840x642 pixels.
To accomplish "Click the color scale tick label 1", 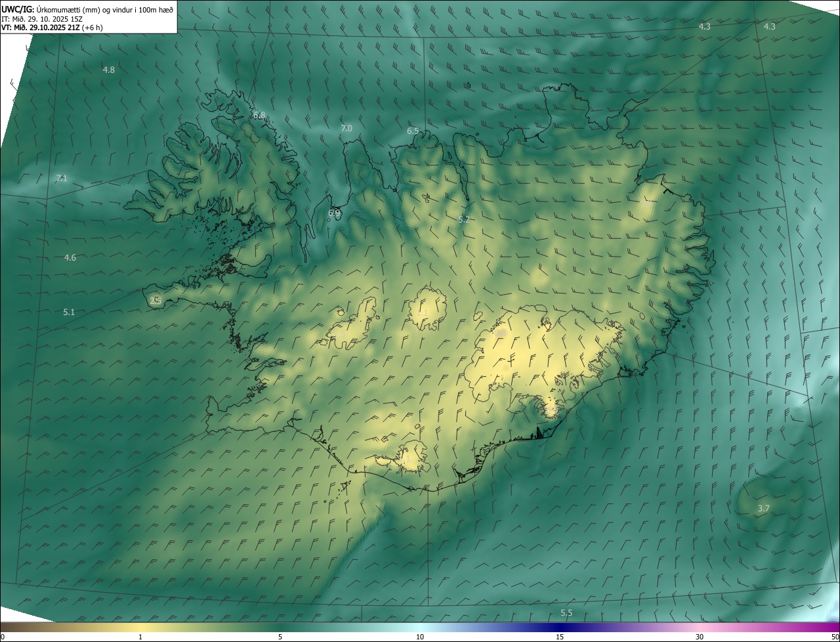I will (x=140, y=637).
